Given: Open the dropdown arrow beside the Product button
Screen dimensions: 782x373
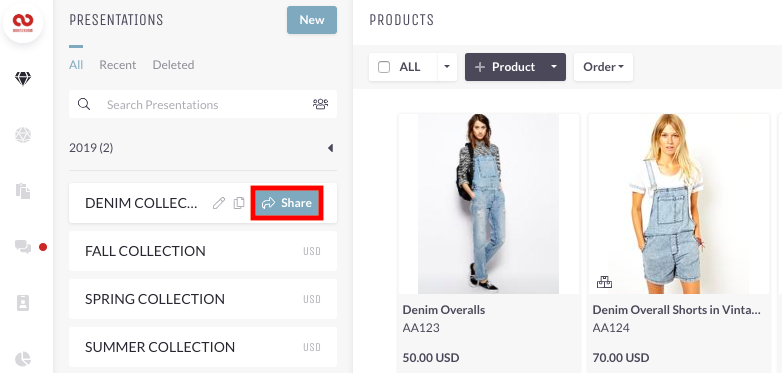Looking at the screenshot, I should 554,67.
